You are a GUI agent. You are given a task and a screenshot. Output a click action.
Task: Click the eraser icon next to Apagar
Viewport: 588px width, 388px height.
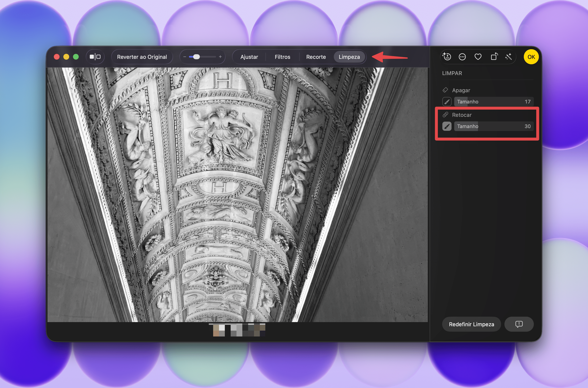coord(445,90)
